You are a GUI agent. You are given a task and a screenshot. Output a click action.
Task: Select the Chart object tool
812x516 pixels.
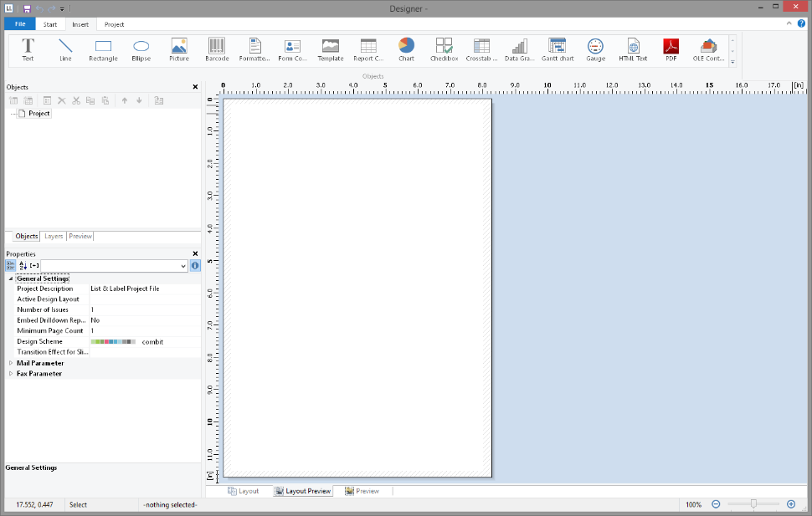tap(406, 49)
